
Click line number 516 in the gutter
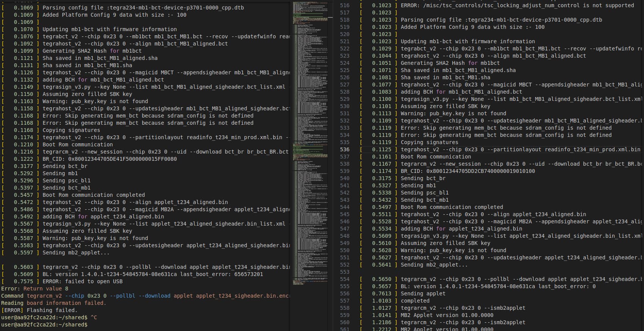(345, 5)
